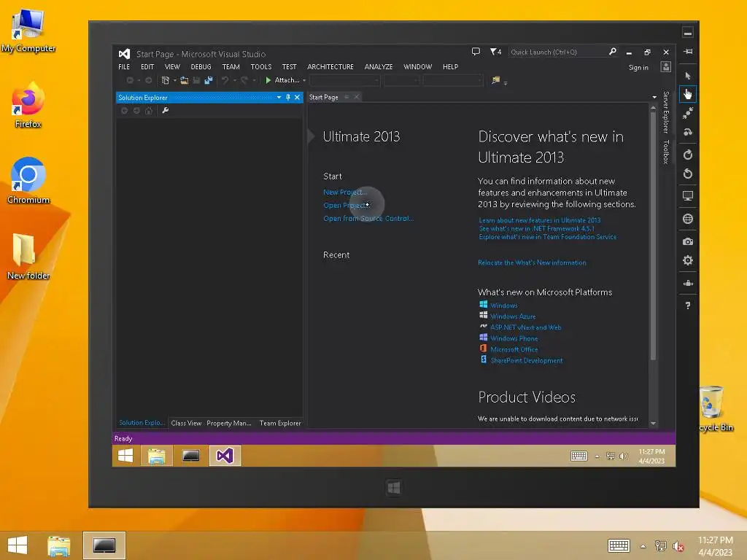
Task: Open the Solution Configurations combo box
Action: [345, 80]
